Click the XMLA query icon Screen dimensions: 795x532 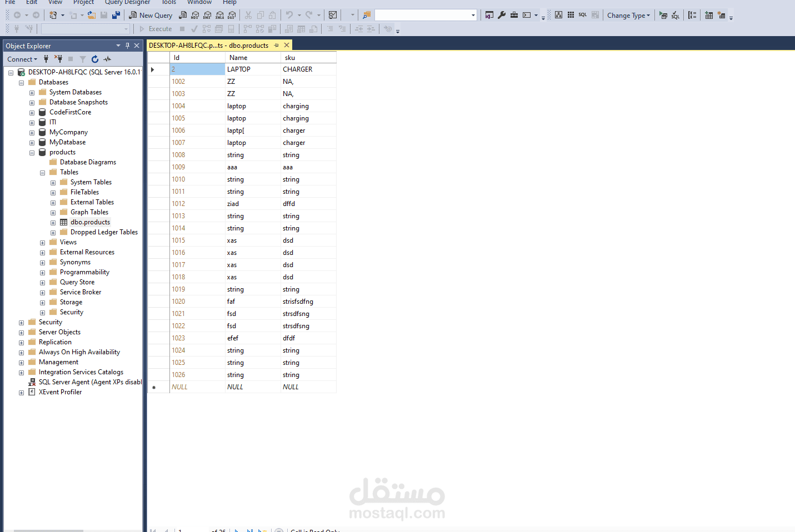(219, 15)
